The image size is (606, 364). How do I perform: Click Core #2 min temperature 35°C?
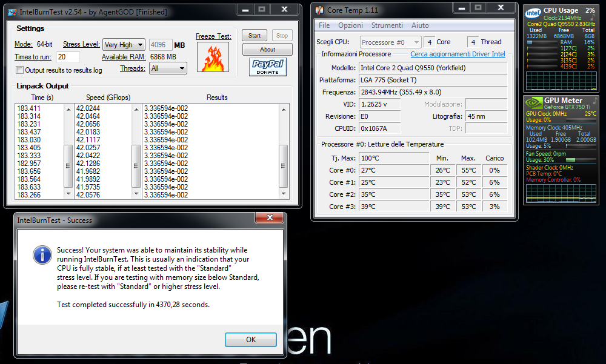[x=442, y=194]
